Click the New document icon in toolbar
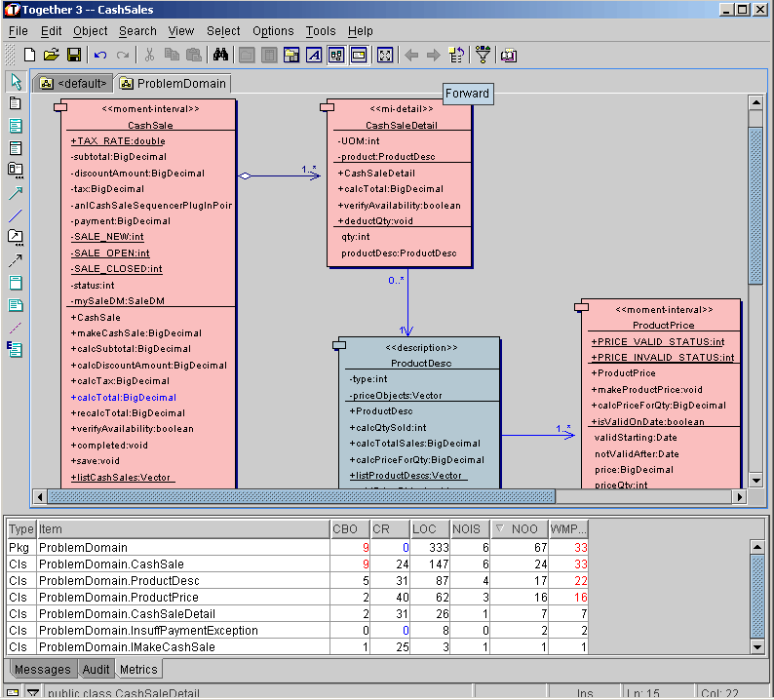774x700 pixels. click(x=29, y=55)
